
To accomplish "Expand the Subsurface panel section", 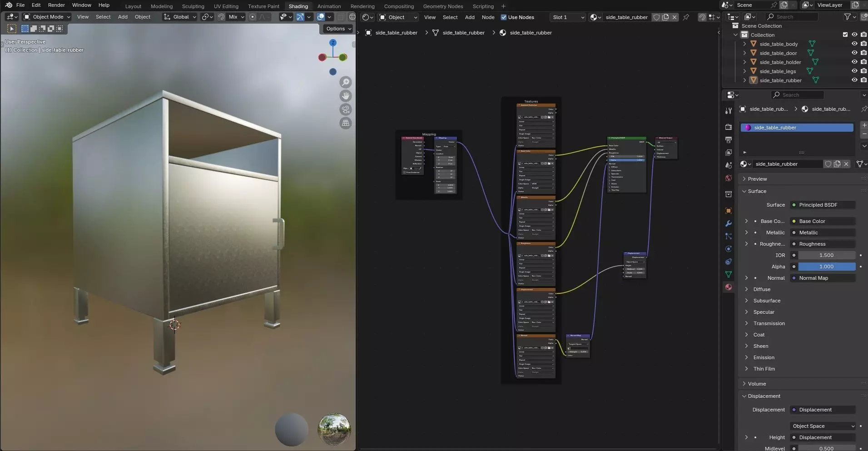I will click(x=767, y=301).
